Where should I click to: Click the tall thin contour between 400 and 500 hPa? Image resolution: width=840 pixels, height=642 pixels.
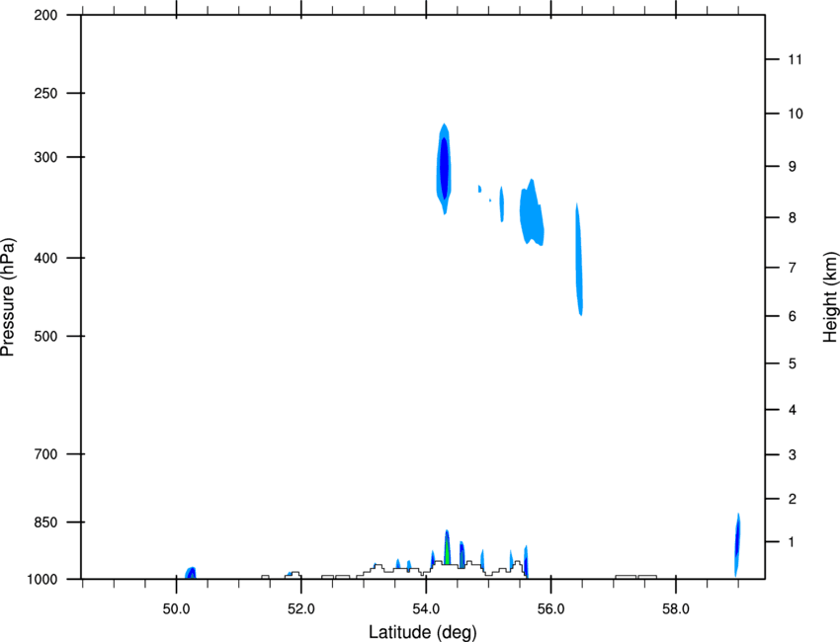click(579, 260)
